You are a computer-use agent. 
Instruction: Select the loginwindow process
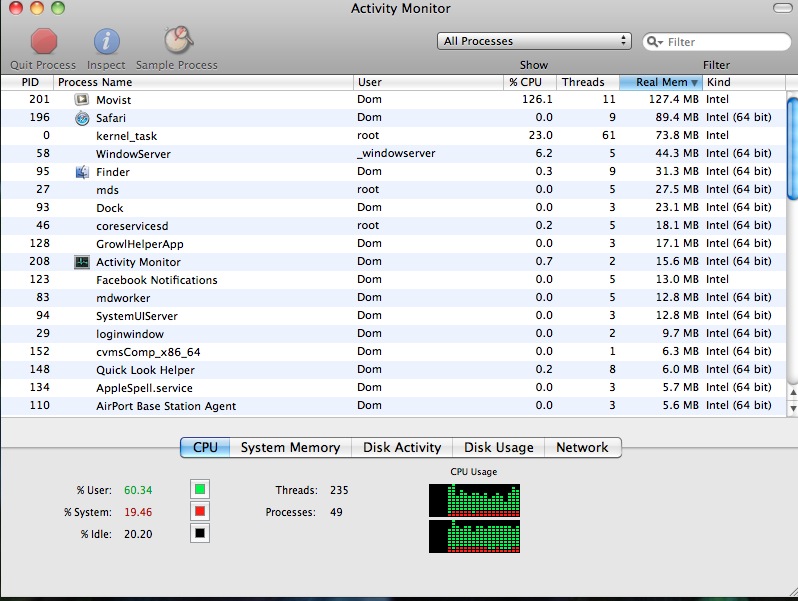coord(393,334)
